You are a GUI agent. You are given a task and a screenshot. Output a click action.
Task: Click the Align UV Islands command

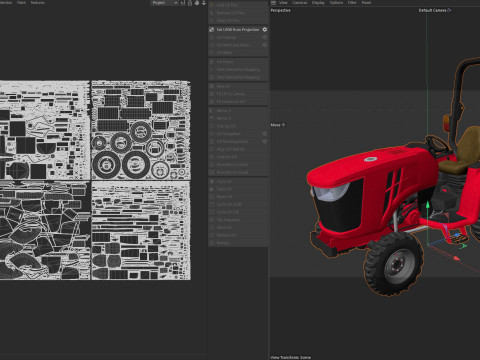[238, 149]
